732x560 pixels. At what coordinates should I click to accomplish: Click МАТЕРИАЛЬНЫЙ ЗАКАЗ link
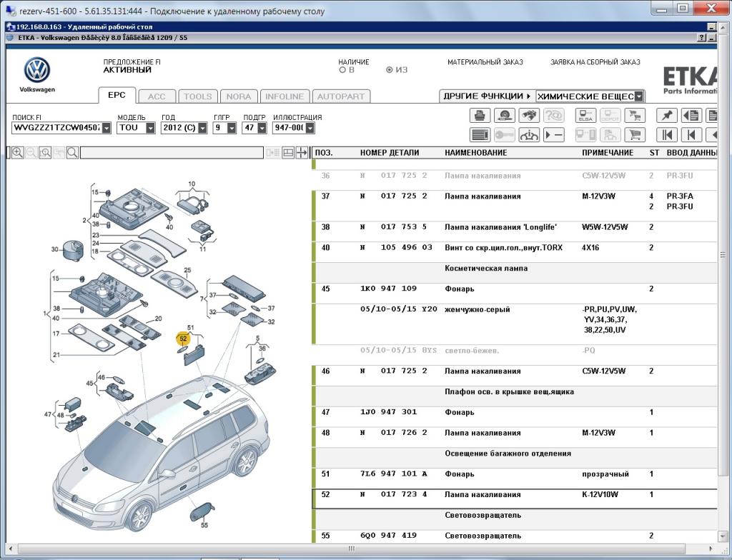[485, 62]
